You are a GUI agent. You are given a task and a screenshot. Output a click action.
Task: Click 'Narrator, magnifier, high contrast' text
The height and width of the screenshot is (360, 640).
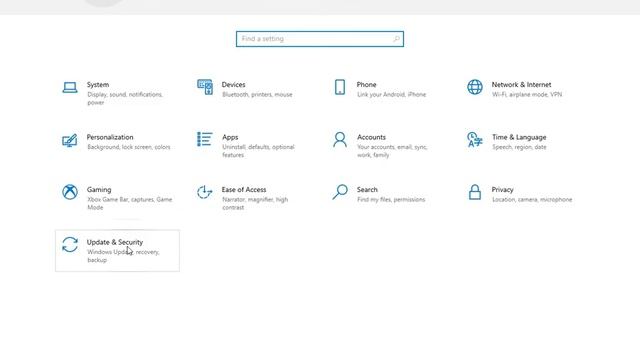coord(255,203)
